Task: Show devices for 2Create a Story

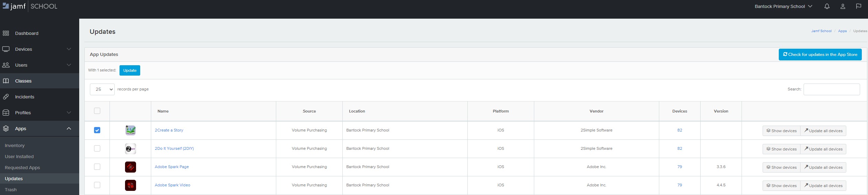Action: [x=781, y=131]
